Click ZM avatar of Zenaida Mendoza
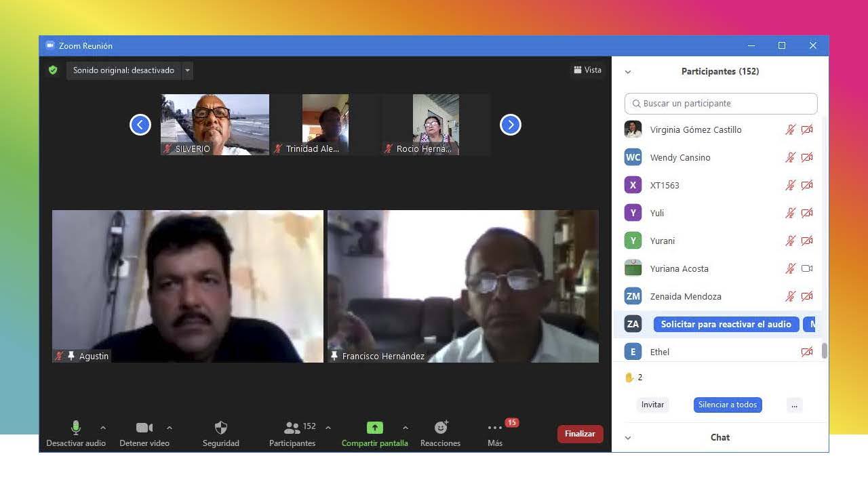 coord(633,296)
